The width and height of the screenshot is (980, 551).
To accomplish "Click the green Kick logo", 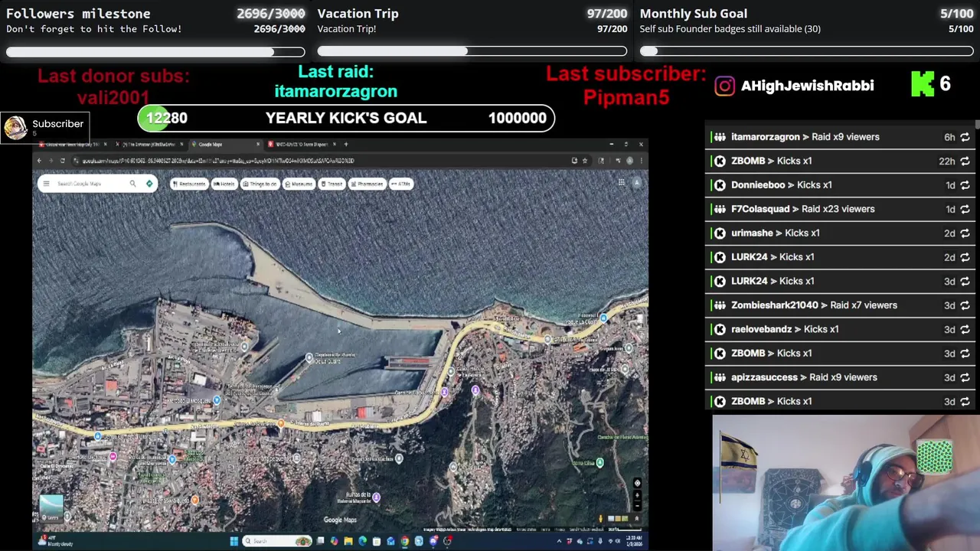I will [x=923, y=84].
